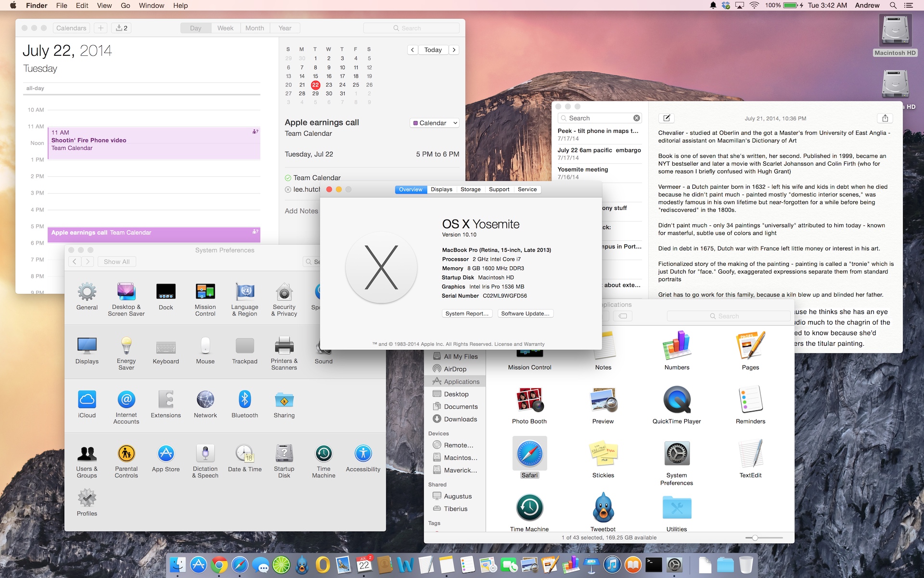
Task: Select Overview tab in About This Mac
Action: point(411,189)
